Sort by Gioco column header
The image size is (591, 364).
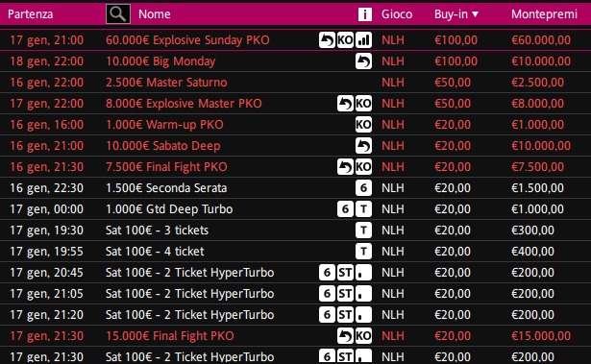coord(397,14)
